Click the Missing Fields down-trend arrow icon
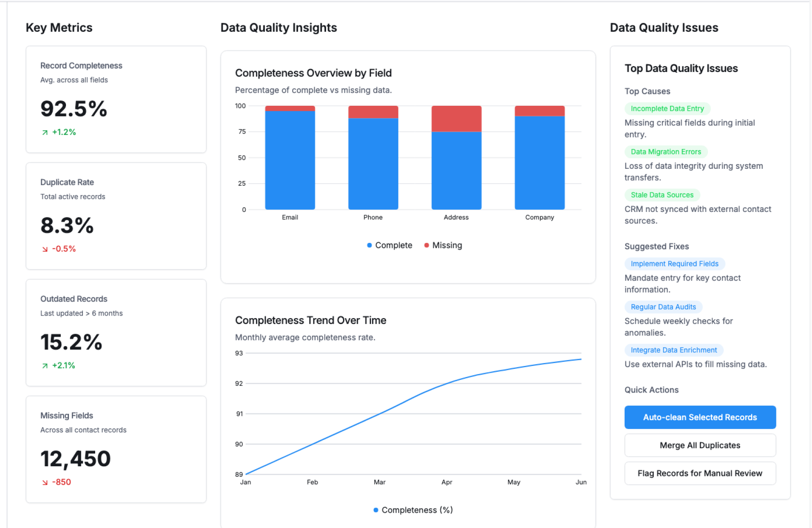The height and width of the screenshot is (528, 812). (x=45, y=483)
